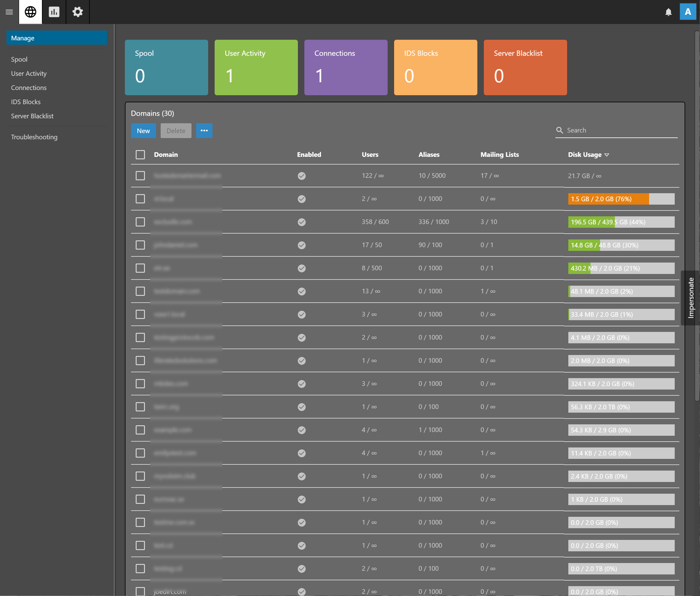Viewport: 700px width, 596px height.
Task: Open the settings gear icon
Action: coord(78,12)
